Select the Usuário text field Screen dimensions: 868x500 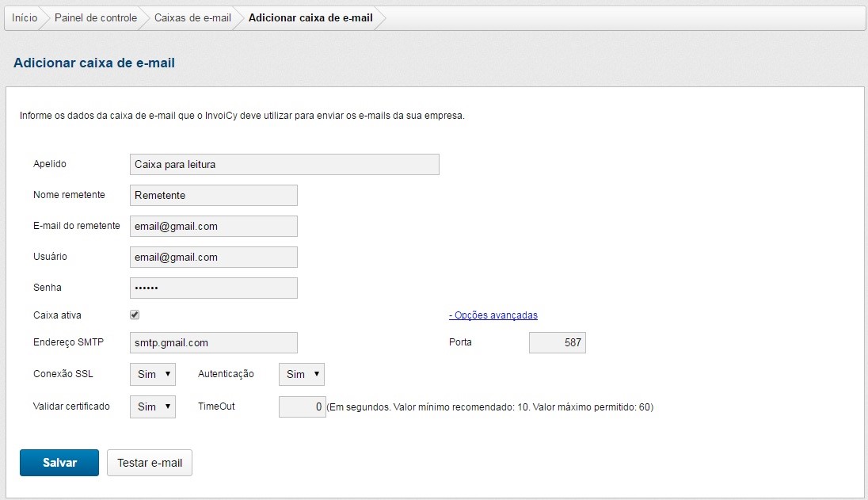(x=213, y=257)
